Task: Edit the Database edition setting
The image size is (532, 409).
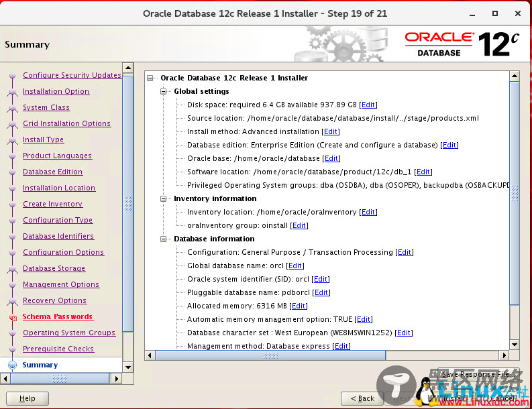Action: click(449, 145)
